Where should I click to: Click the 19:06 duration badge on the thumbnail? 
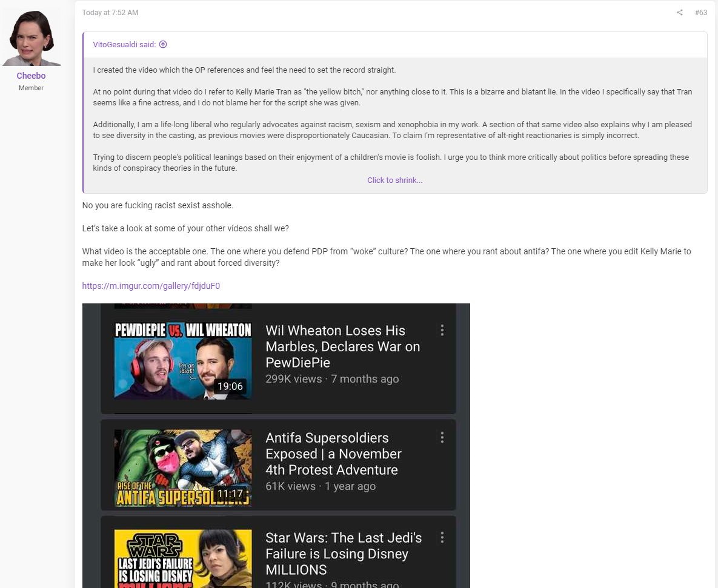coord(230,386)
